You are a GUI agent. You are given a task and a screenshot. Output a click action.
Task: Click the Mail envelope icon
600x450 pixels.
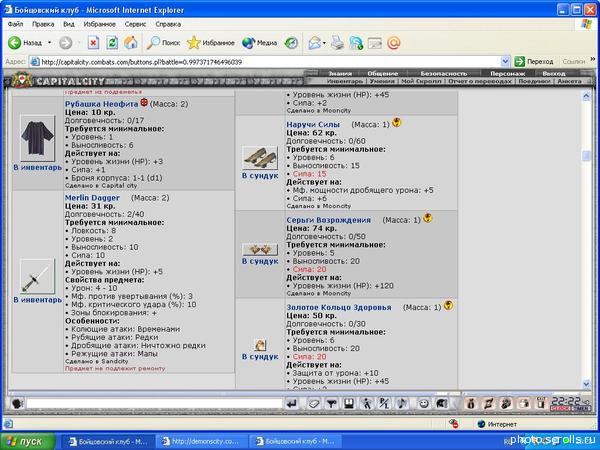point(315,43)
